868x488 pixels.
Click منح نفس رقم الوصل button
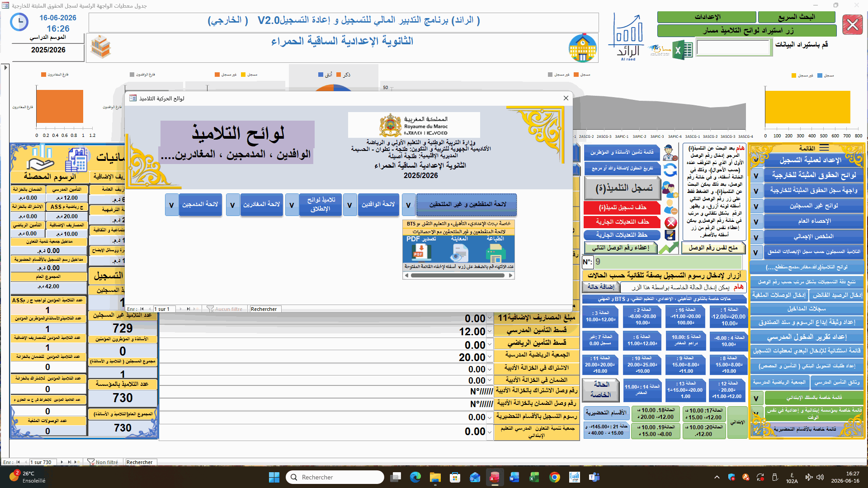pyautogui.click(x=713, y=248)
